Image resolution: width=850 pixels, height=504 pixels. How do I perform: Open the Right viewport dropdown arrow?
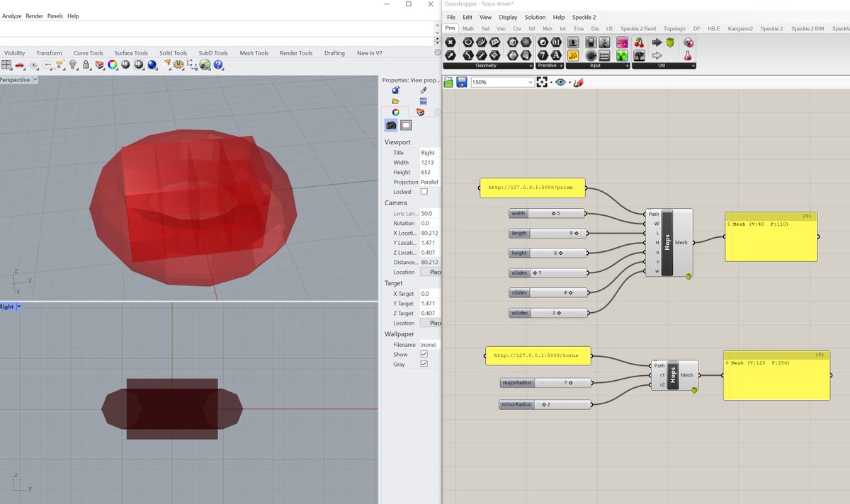(x=19, y=307)
